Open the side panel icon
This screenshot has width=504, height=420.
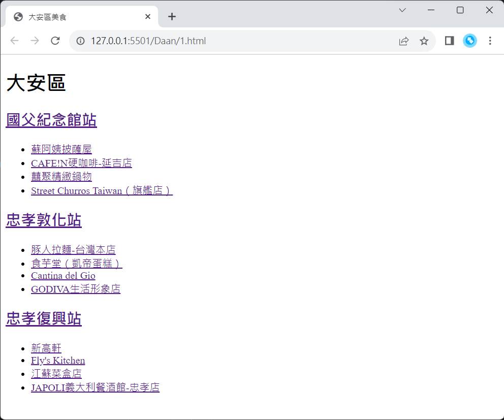449,41
